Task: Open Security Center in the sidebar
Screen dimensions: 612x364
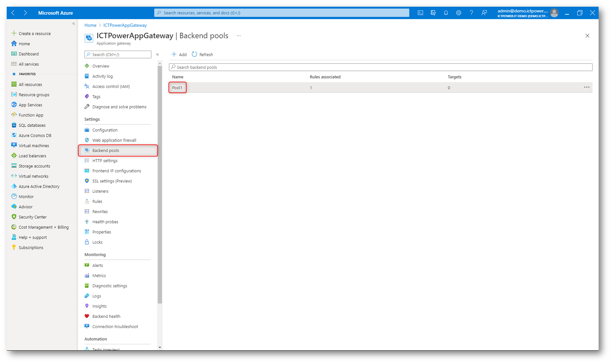Action: coord(29,217)
